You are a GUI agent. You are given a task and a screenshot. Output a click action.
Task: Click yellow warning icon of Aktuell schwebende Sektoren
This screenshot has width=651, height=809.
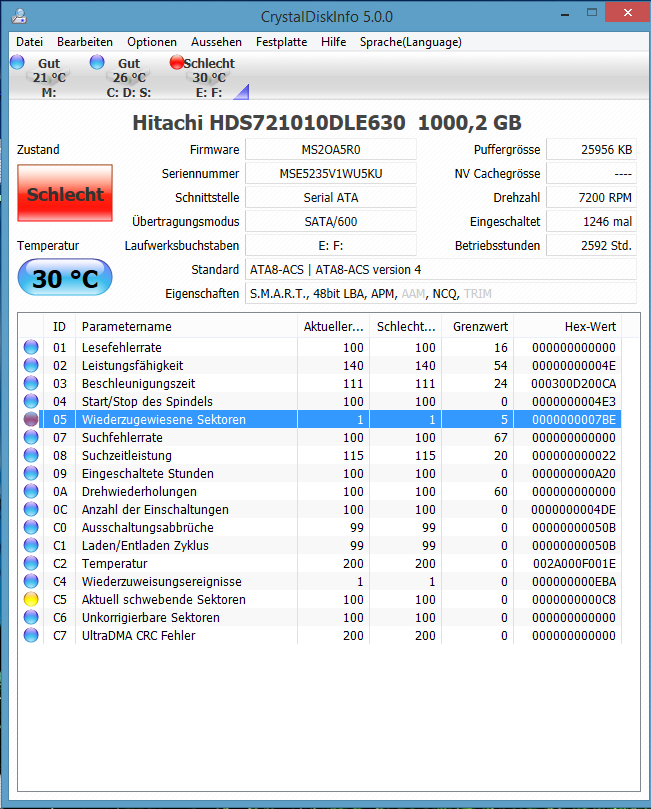(31, 600)
